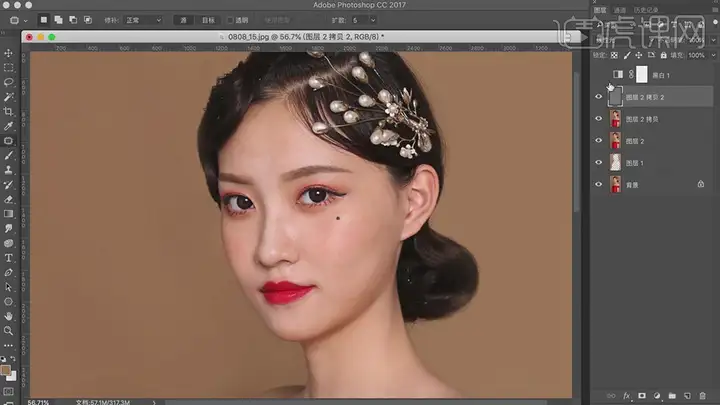Create a new layer group

[672, 396]
